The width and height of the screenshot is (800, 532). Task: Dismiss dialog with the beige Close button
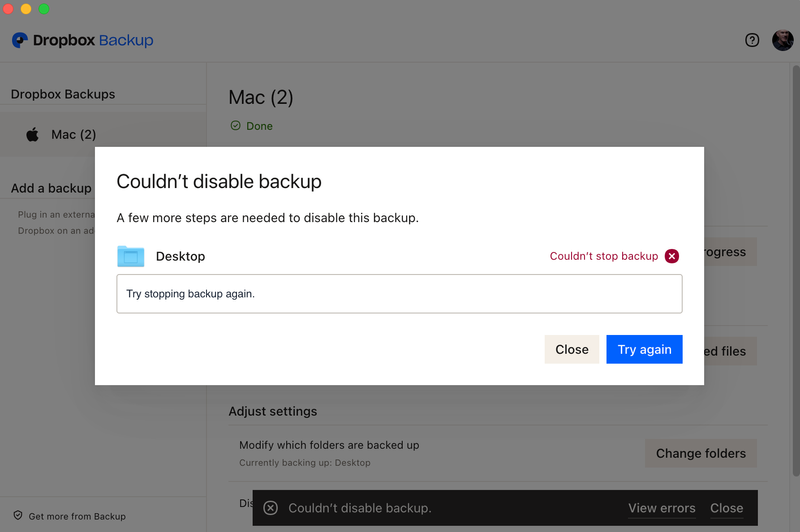pyautogui.click(x=572, y=349)
